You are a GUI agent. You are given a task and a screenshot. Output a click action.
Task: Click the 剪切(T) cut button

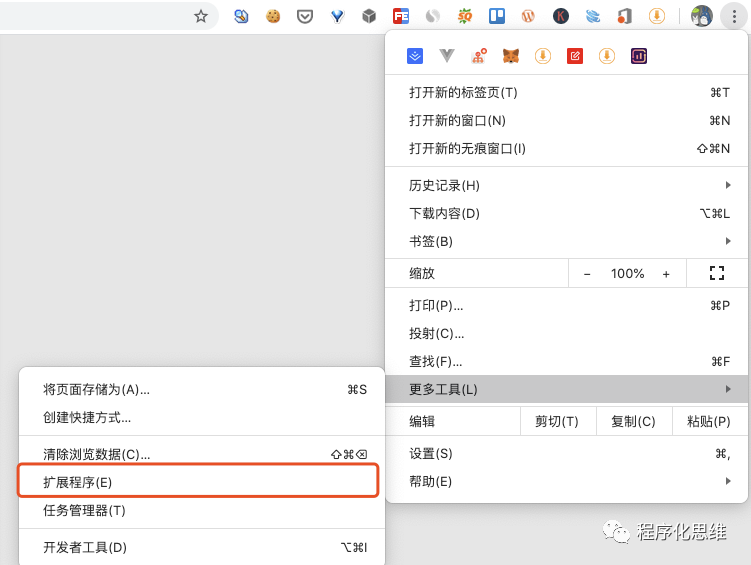(558, 421)
